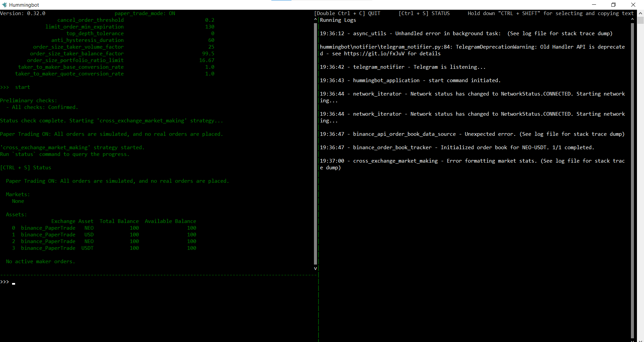
Task: Click the 'Total Balance' column header
Action: point(119,221)
